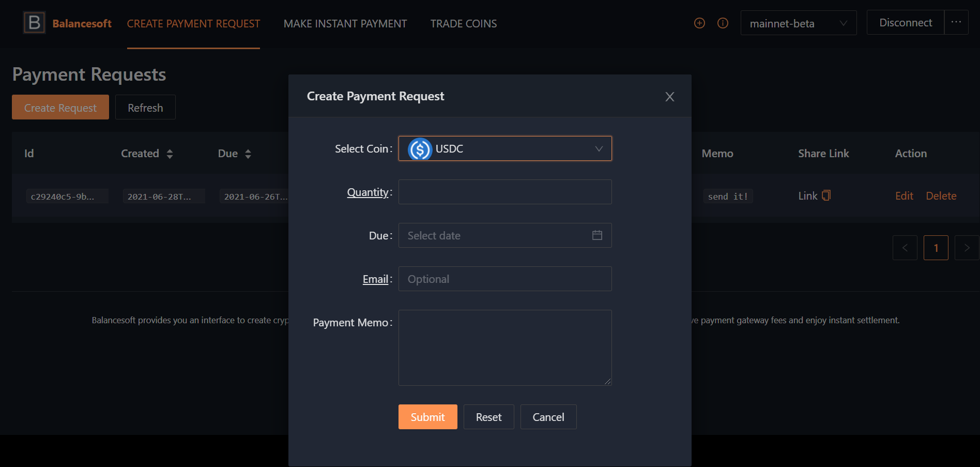Select page 1 in pagination
The width and height of the screenshot is (980, 467).
[x=936, y=248]
